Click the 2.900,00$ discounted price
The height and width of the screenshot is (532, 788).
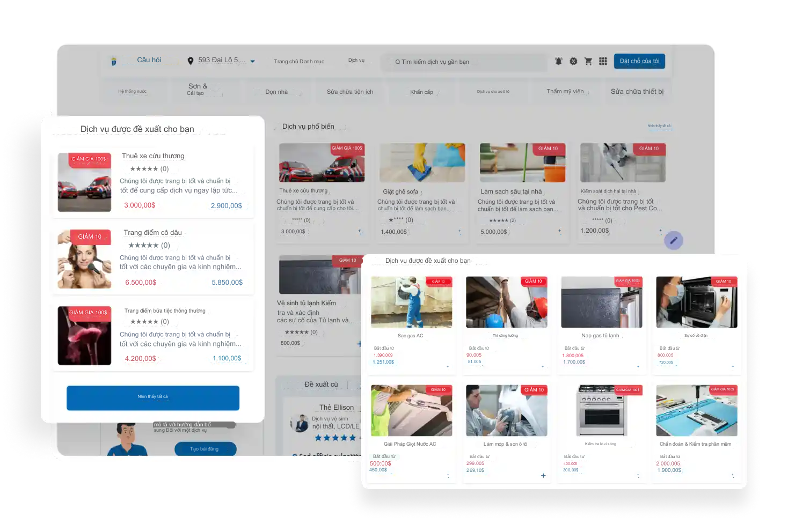tap(226, 206)
